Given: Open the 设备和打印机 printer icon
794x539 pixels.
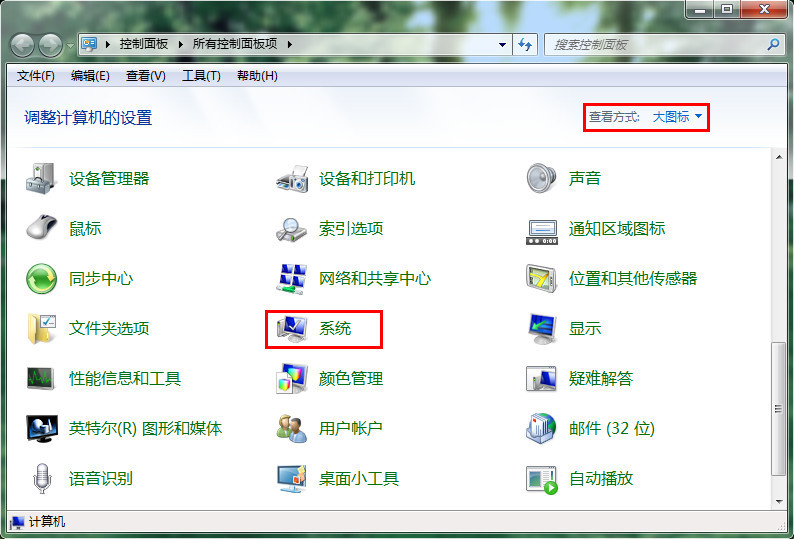Looking at the screenshot, I should pos(292,178).
